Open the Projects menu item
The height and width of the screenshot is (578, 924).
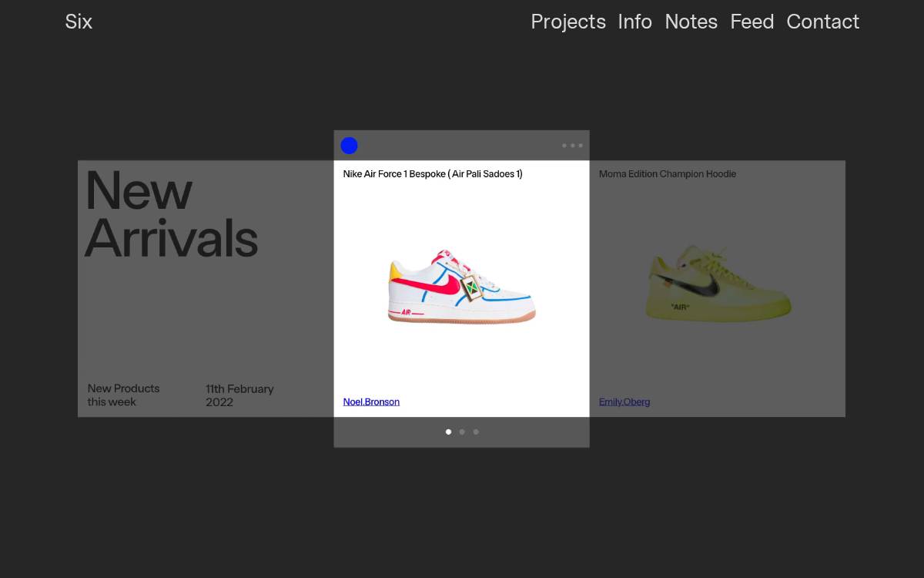(568, 22)
